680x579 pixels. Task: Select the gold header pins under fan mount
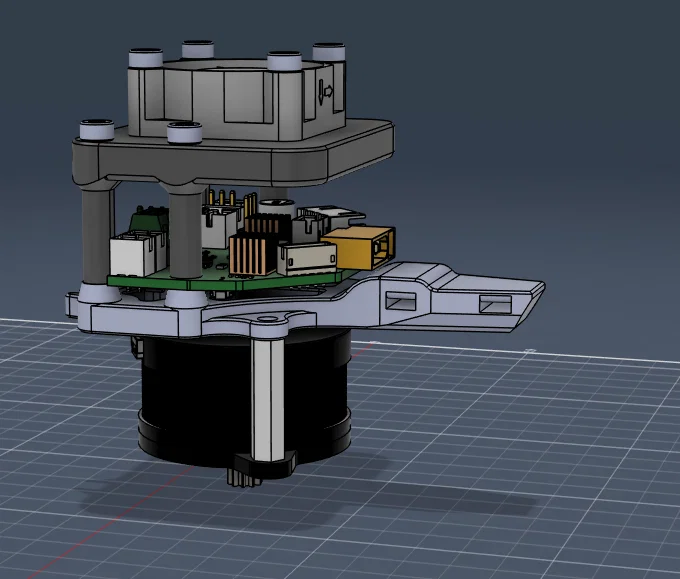232,200
